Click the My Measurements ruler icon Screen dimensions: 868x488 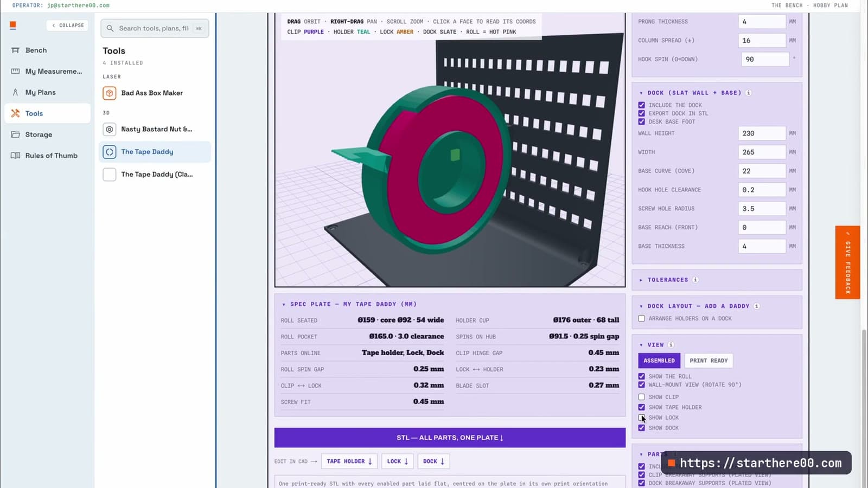[15, 71]
